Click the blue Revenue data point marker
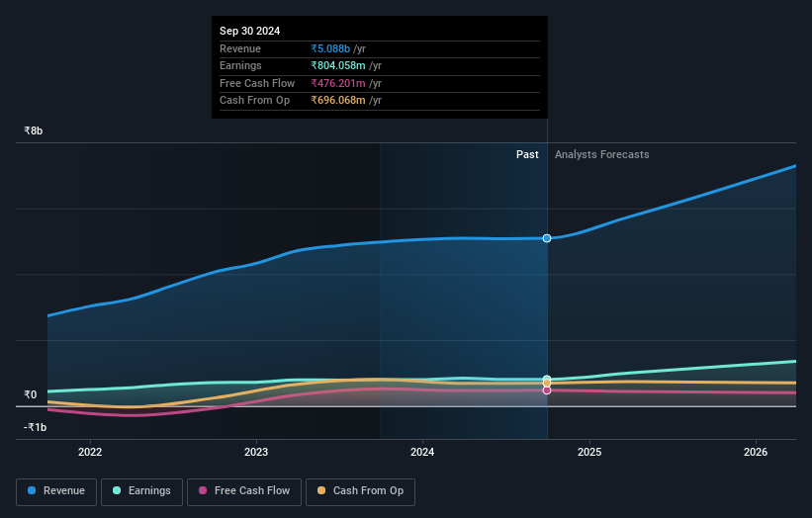This screenshot has height=518, width=812. [547, 238]
